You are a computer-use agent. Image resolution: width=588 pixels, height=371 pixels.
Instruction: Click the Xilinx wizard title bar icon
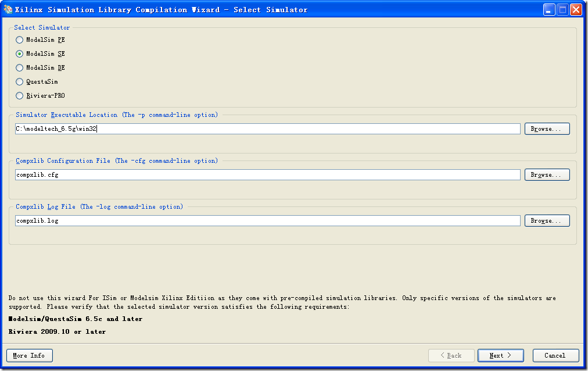coord(8,9)
